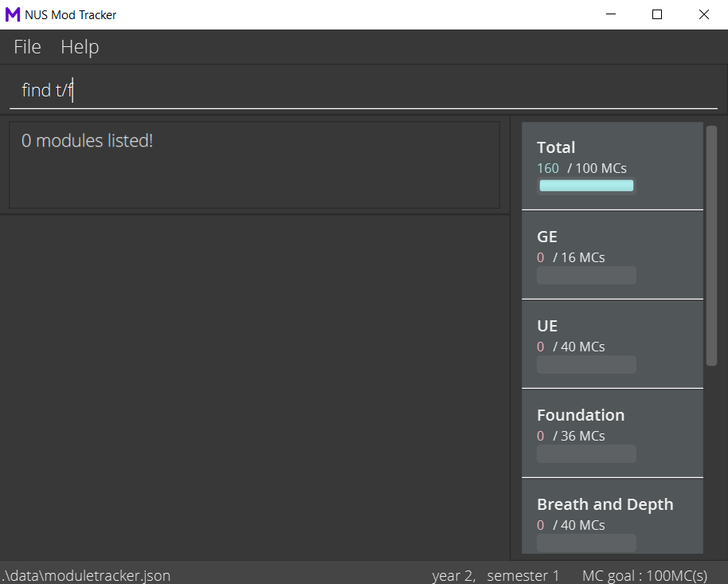Click the Foundation progress bar
Viewport: 728px width, 584px height.
pyautogui.click(x=586, y=453)
